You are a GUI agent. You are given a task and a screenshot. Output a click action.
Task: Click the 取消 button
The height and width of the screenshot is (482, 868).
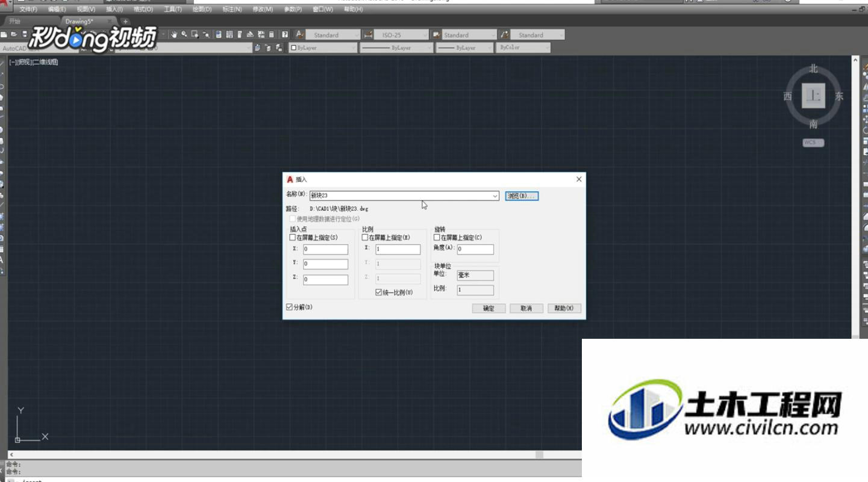click(526, 308)
